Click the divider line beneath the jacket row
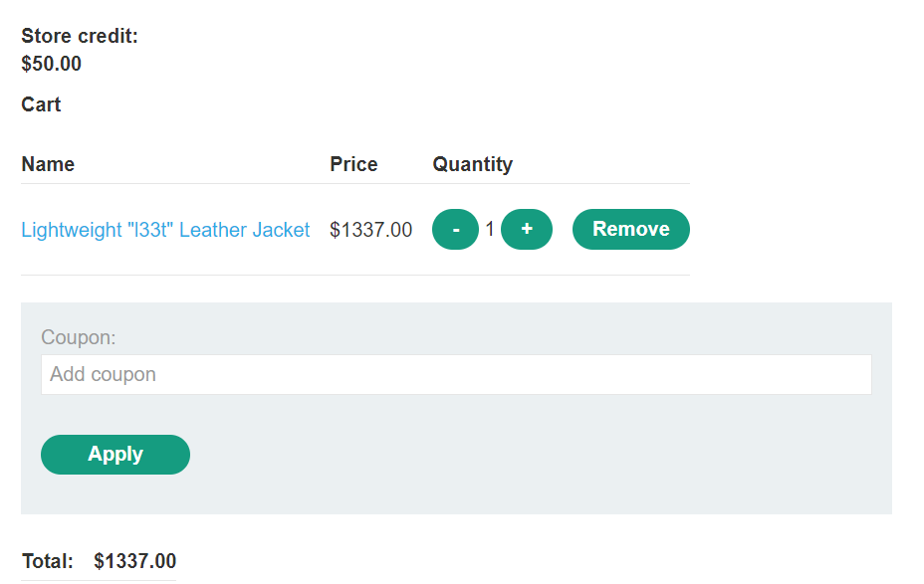The height and width of the screenshot is (584, 924). click(354, 275)
